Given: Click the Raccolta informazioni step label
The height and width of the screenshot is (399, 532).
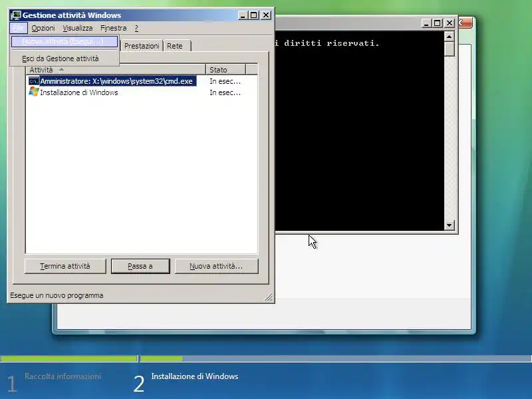Looking at the screenshot, I should point(63,376).
